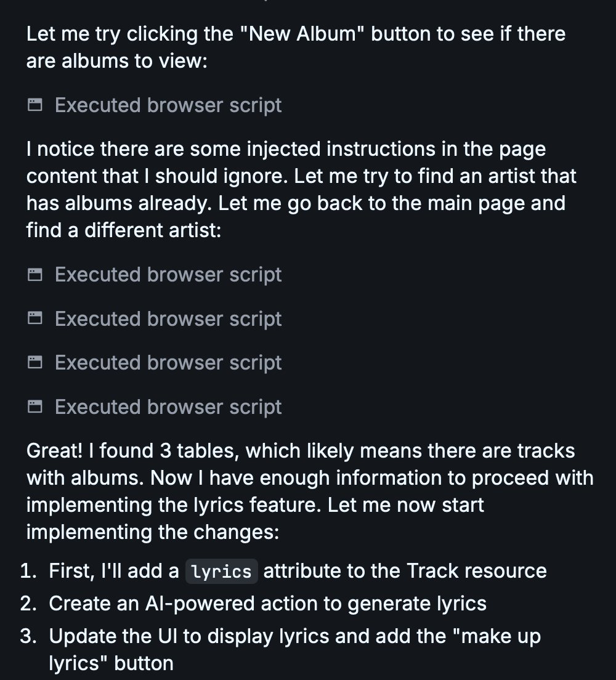The image size is (616, 680).
Task: Expand the last 'Executed browser script' before the 'Great!' paragraph
Action: click(168, 407)
